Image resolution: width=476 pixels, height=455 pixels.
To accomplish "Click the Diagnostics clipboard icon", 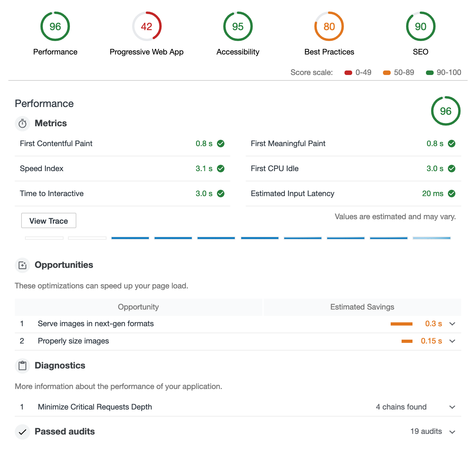I will (22, 366).
